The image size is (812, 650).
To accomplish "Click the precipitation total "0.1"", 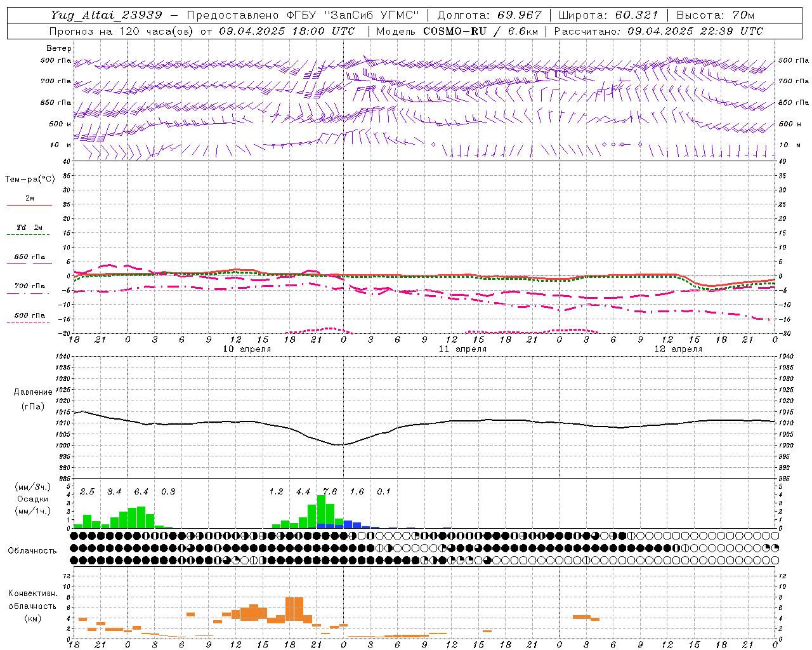I will point(384,492).
